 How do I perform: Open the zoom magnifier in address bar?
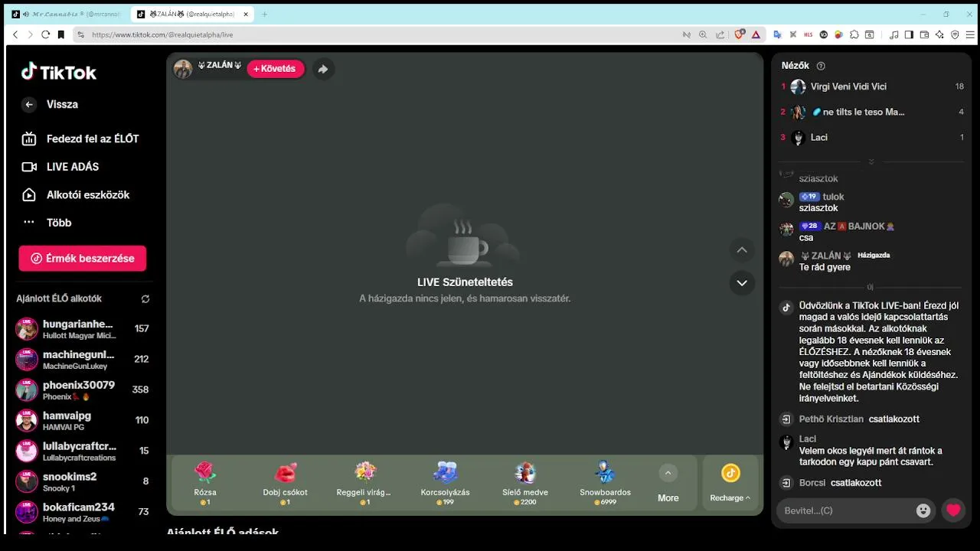[703, 34]
